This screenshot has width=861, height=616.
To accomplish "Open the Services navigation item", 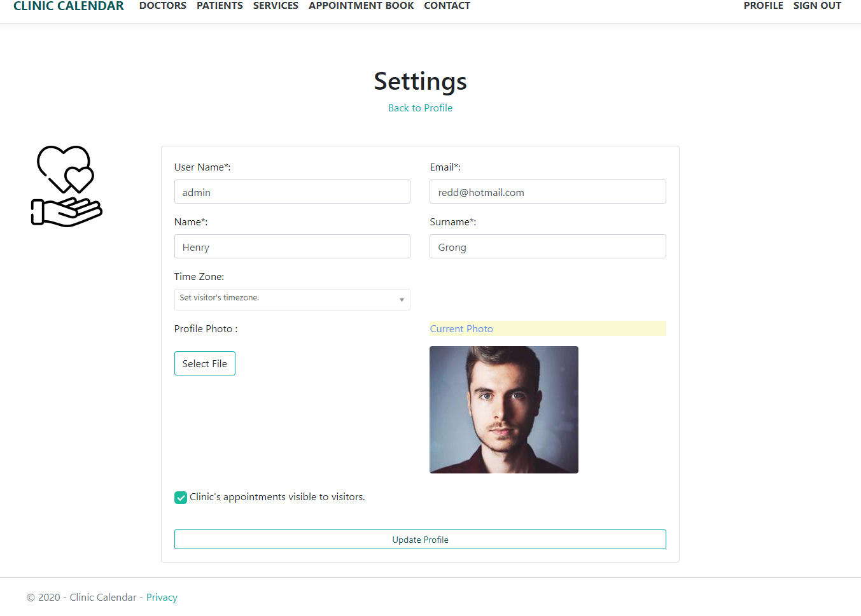I will pos(276,6).
